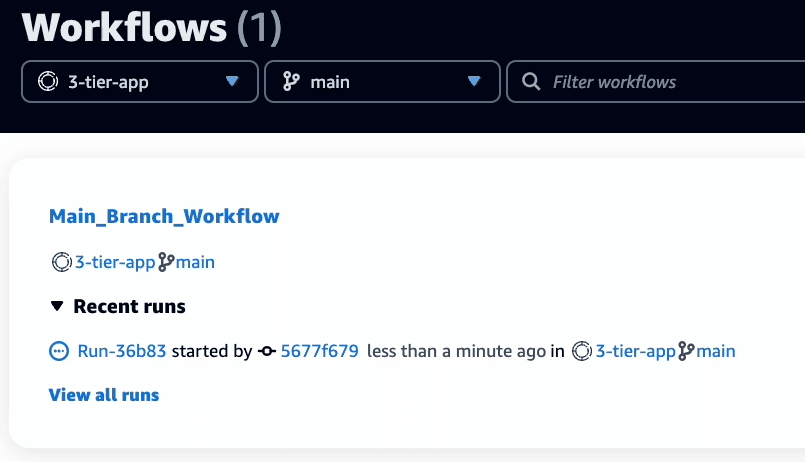Click the magnifier icon in Filter workflows

point(531,82)
